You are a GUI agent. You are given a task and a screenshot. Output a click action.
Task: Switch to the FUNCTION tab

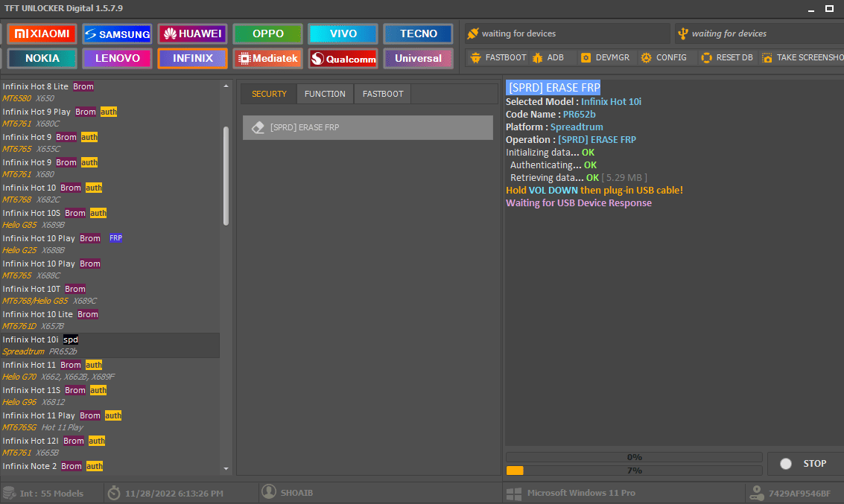pyautogui.click(x=325, y=94)
